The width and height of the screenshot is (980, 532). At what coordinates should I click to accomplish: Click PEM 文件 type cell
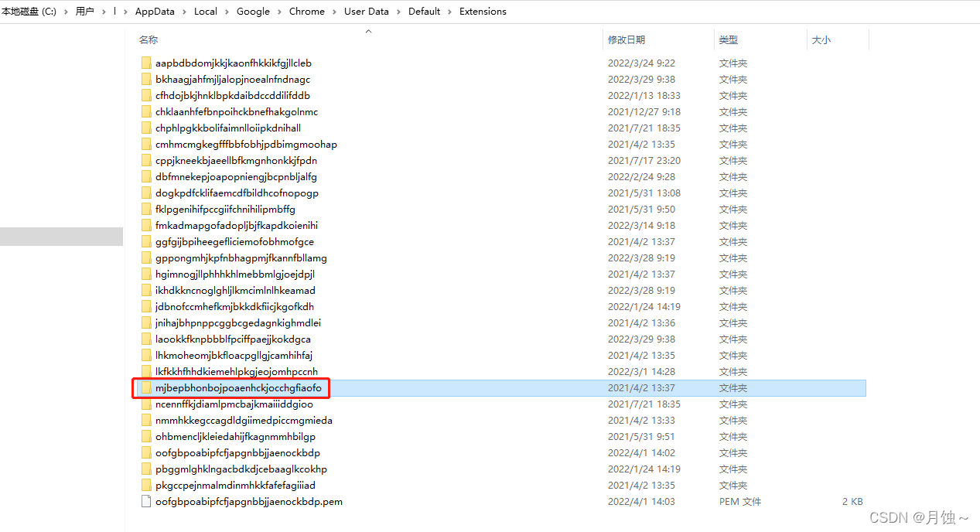[x=740, y=502]
